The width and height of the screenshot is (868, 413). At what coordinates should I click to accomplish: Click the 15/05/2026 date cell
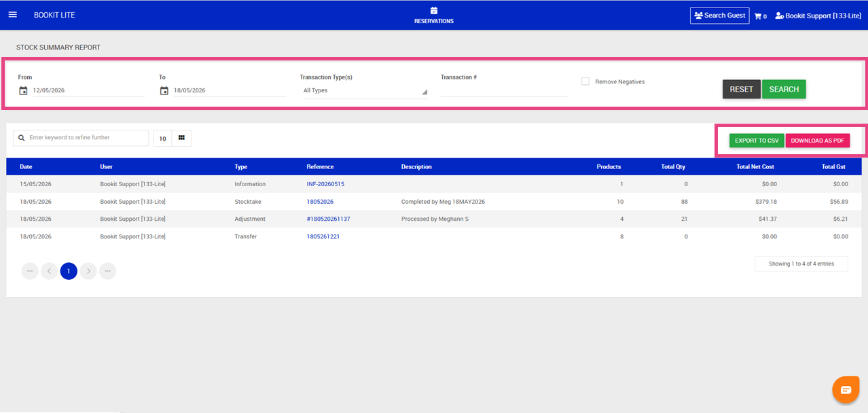pyautogui.click(x=35, y=184)
